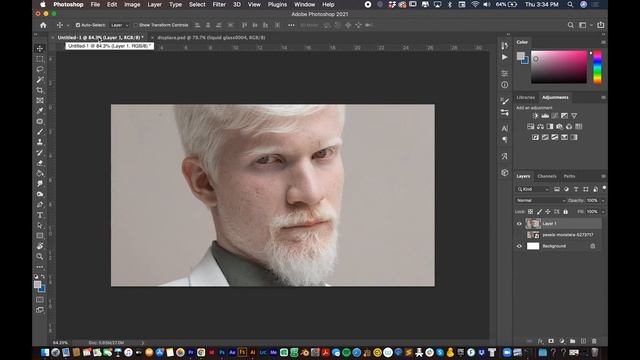Select the Move tool in the toolbox
The width and height of the screenshot is (640, 360).
40,49
